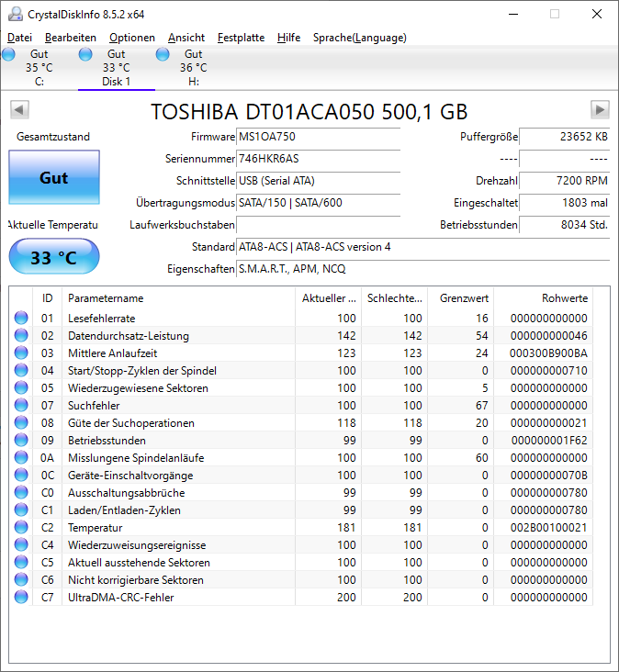Click status orb for UltraDMA-CRC-Fehler row
Viewport: 619px width, 672px height.
(x=21, y=597)
